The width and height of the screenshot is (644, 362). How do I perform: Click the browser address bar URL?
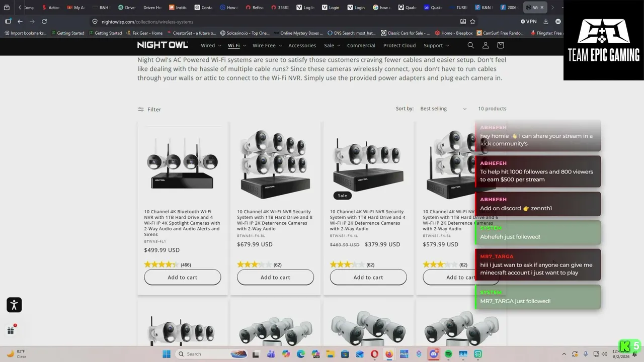coord(147,22)
